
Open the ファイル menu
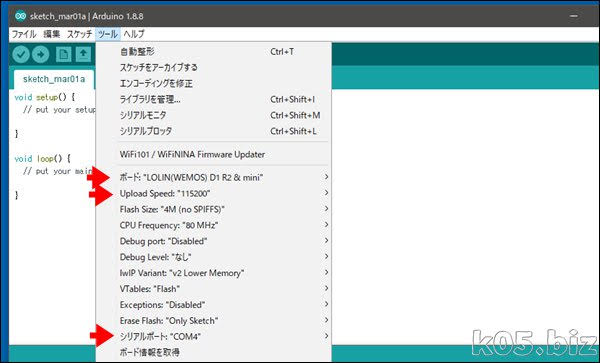coord(24,34)
